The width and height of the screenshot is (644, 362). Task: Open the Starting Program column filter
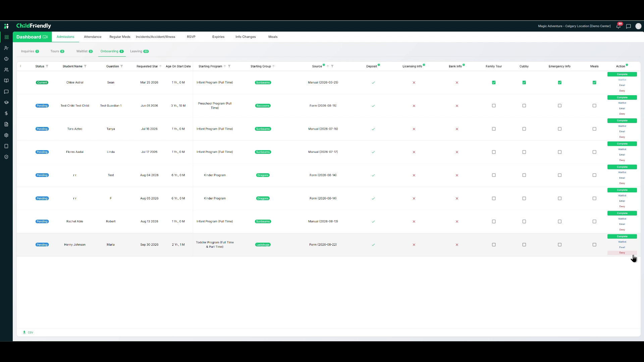pos(229,66)
